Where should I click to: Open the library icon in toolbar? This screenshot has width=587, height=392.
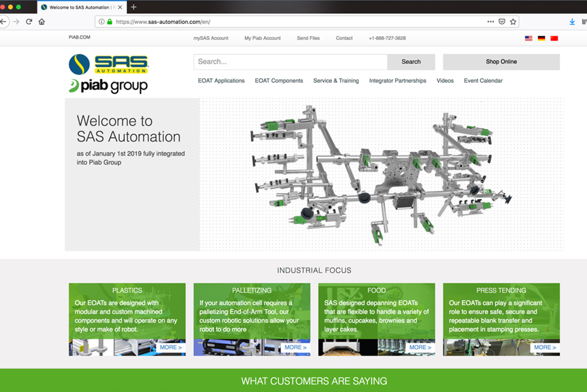point(584,22)
